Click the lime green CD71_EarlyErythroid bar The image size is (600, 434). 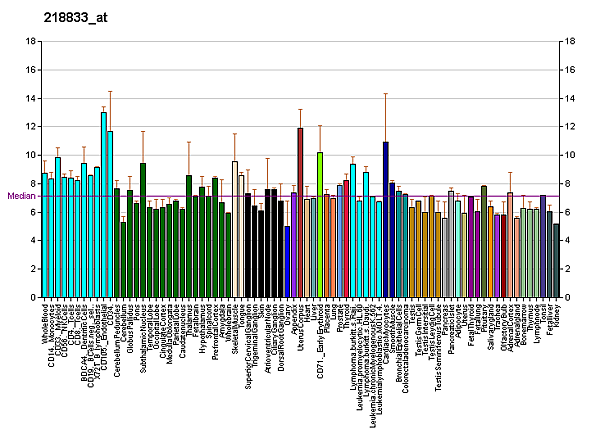coord(320,225)
